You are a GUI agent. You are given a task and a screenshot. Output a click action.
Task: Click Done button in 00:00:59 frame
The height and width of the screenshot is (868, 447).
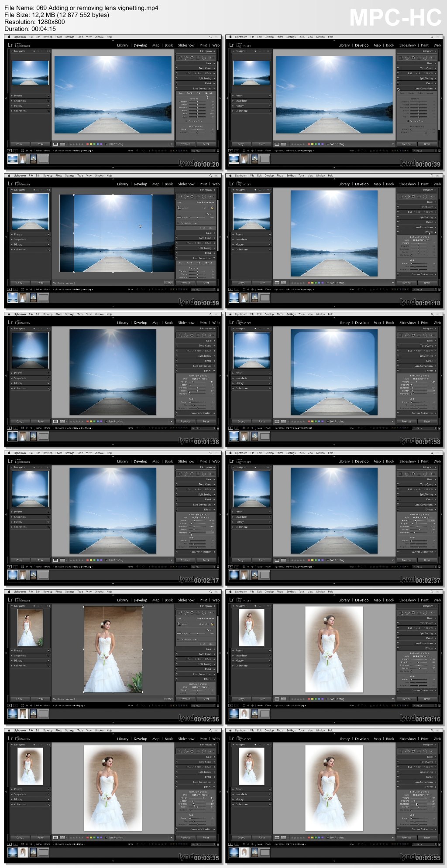[x=168, y=283]
